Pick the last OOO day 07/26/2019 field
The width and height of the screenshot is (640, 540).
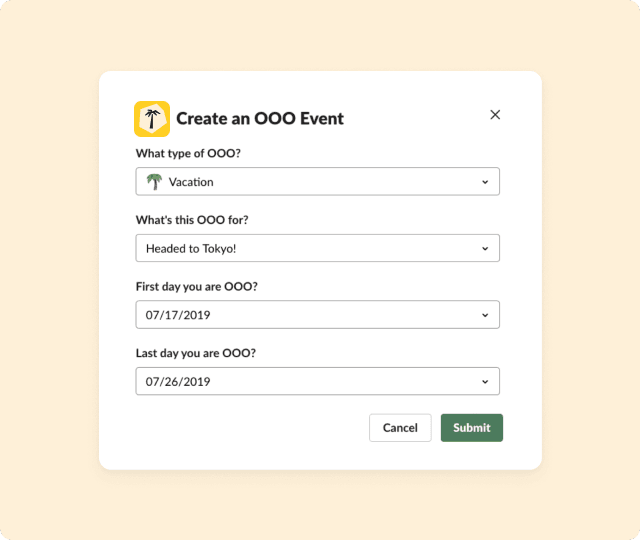(x=318, y=381)
